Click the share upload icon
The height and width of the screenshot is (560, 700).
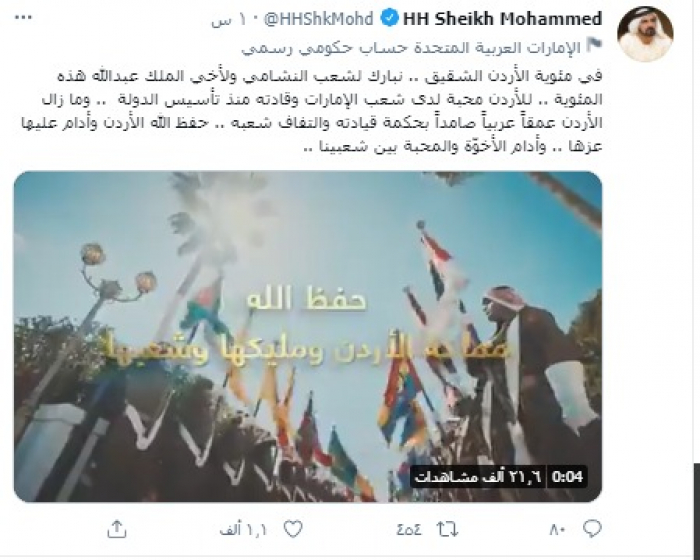tap(117, 529)
